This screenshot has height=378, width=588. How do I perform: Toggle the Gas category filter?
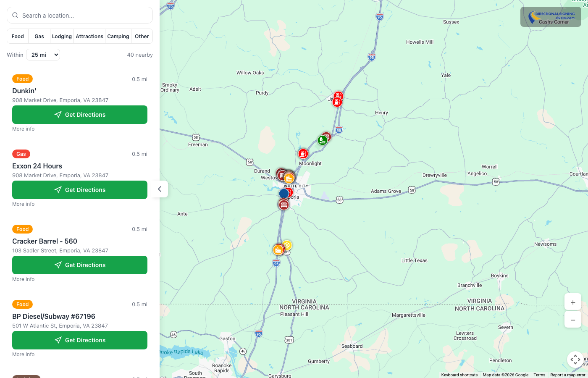(39, 36)
